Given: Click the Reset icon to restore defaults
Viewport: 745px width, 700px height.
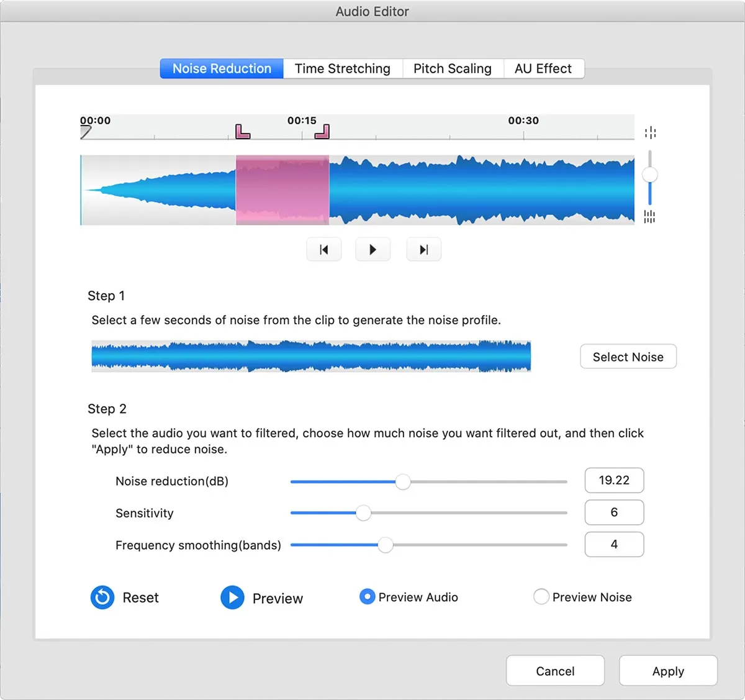Looking at the screenshot, I should coord(102,598).
